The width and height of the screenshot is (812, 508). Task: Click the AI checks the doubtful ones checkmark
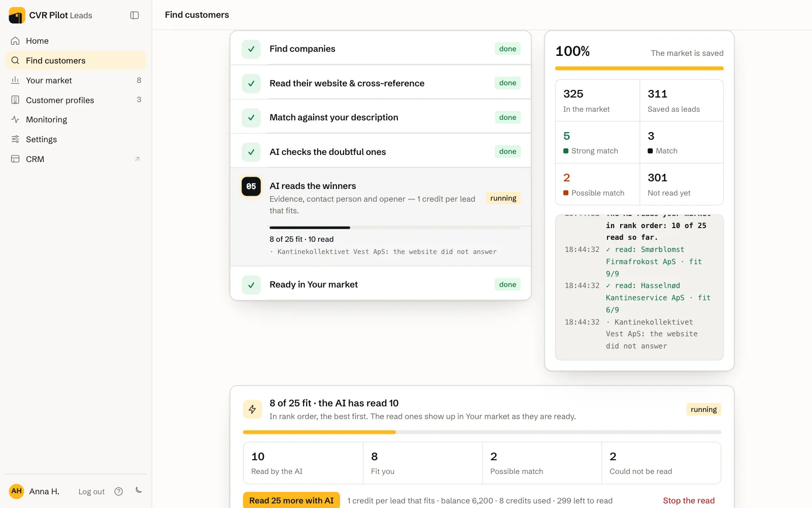pos(251,152)
